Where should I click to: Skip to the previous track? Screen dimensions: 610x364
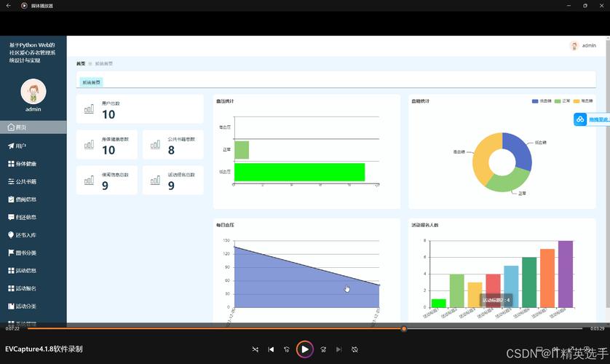point(271,349)
